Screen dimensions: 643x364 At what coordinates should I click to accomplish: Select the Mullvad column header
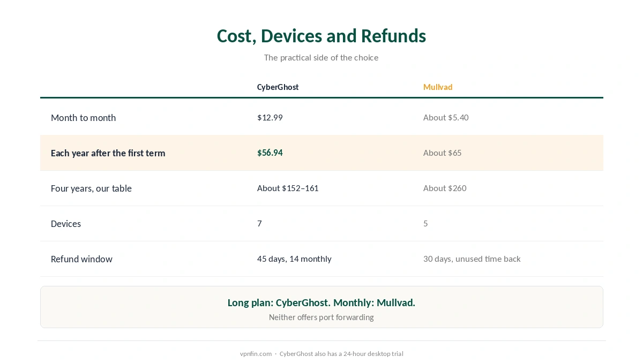click(x=438, y=87)
